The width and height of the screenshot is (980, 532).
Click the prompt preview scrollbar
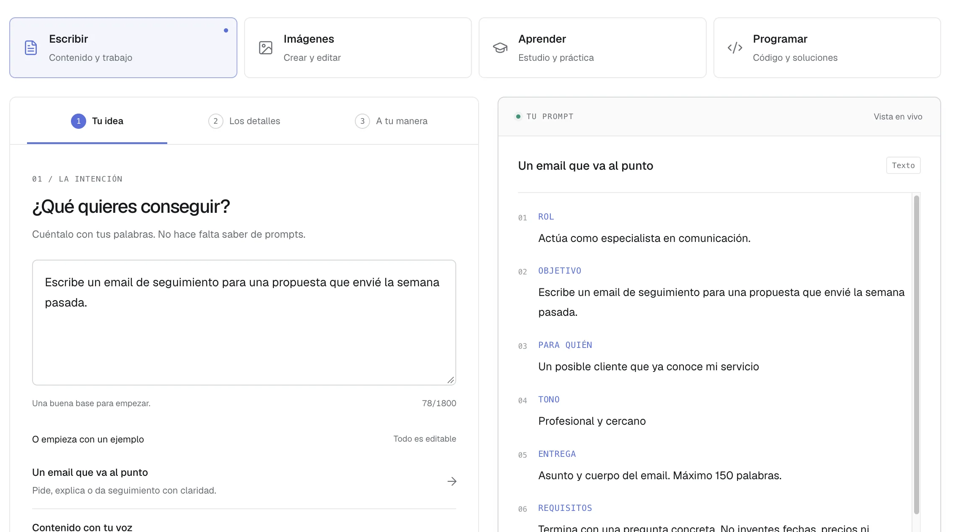(x=916, y=355)
